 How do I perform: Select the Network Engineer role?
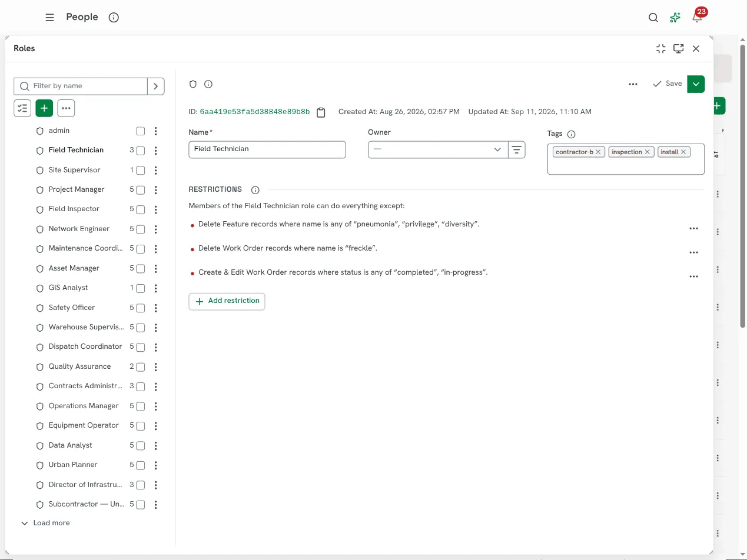(79, 229)
